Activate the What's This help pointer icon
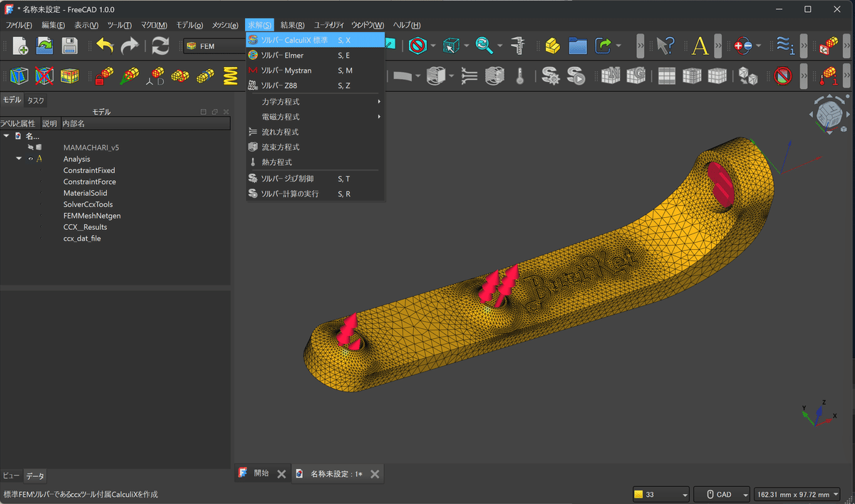This screenshot has width=855, height=504. 665,46
